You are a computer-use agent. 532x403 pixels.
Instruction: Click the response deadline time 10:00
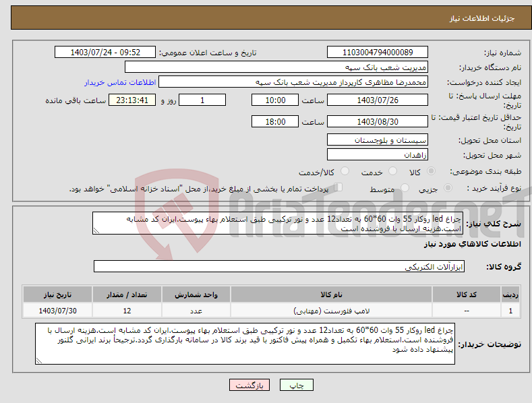(275, 100)
